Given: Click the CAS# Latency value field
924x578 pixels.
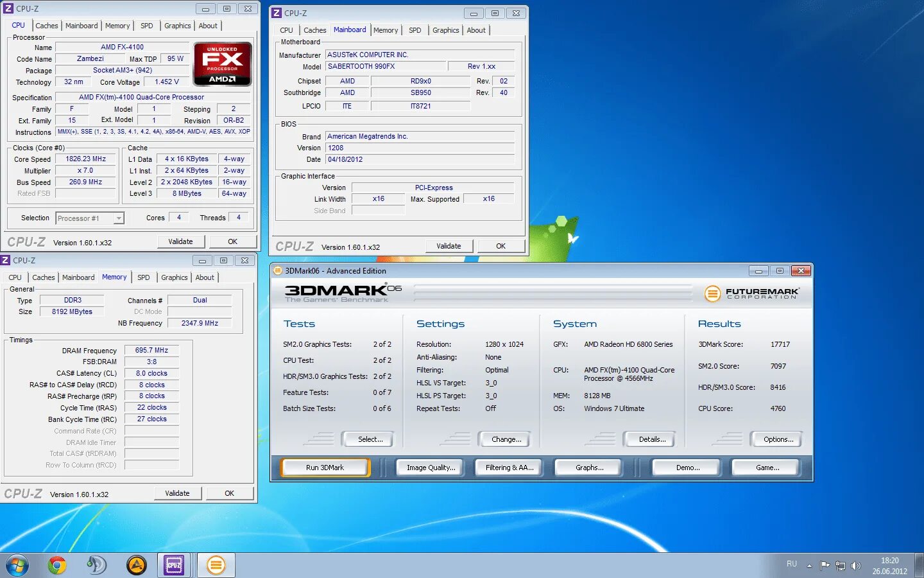Looking at the screenshot, I should (x=151, y=373).
